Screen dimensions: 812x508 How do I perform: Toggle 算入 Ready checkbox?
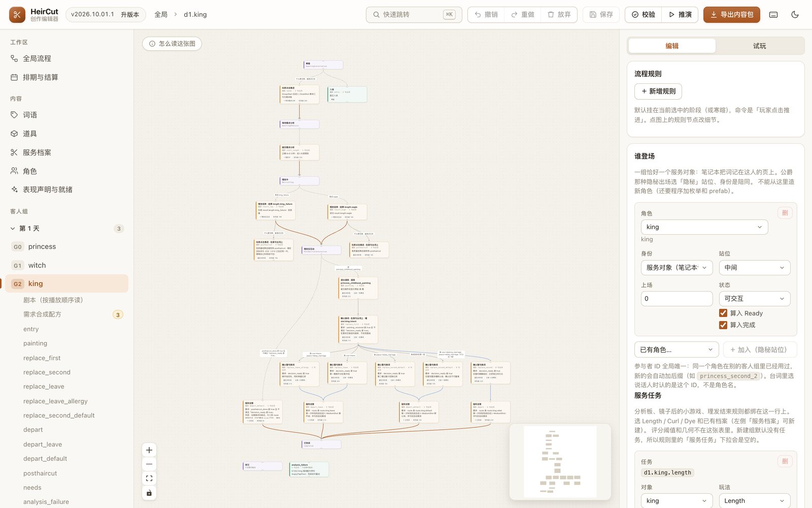pyautogui.click(x=723, y=313)
